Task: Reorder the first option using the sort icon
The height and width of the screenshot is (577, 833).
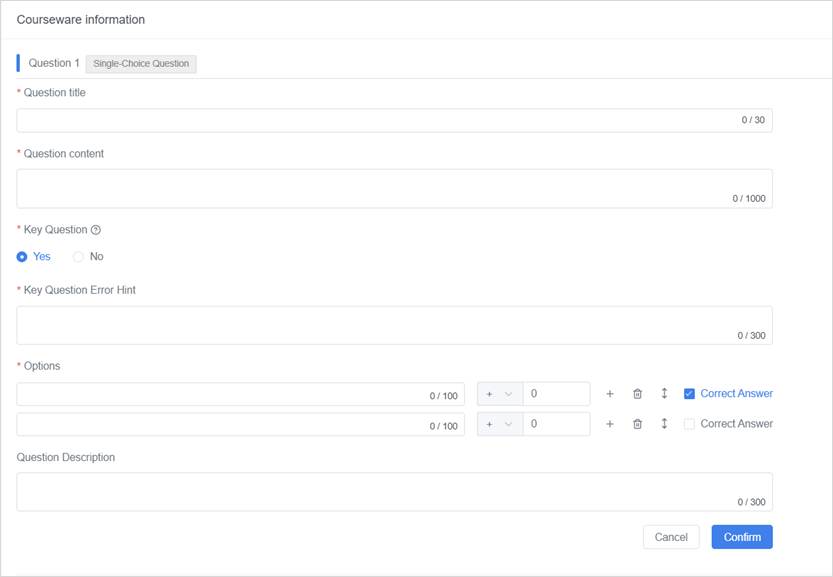Action: [664, 394]
